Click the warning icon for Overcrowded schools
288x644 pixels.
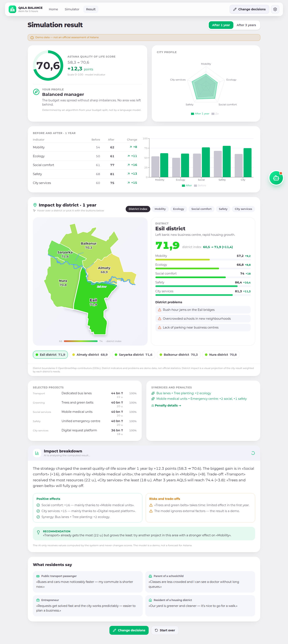(160, 318)
